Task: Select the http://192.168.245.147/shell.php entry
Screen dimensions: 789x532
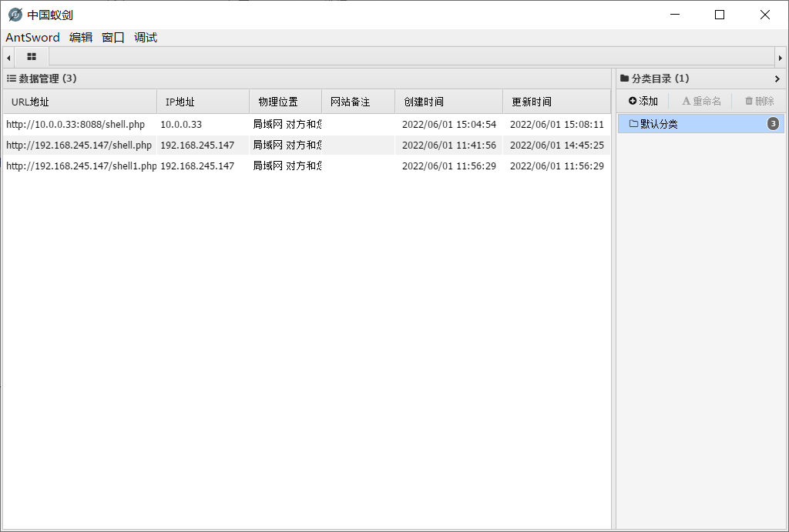Action: [307, 145]
